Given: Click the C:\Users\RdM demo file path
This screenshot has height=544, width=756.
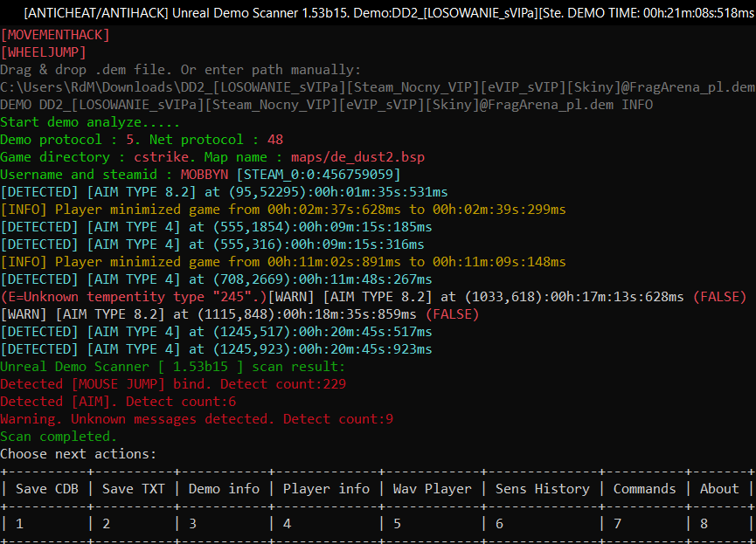Looking at the screenshot, I should tap(378, 87).
